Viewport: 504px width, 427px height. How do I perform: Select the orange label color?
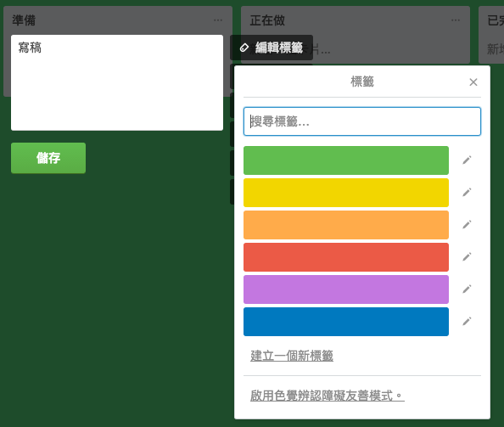pos(346,225)
